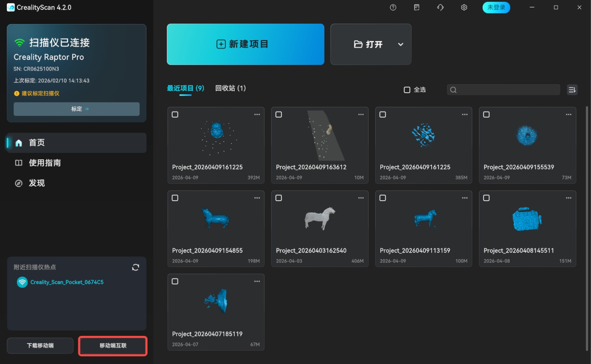Expand the 打开 dropdown arrow
This screenshot has height=364, width=591.
pos(400,44)
